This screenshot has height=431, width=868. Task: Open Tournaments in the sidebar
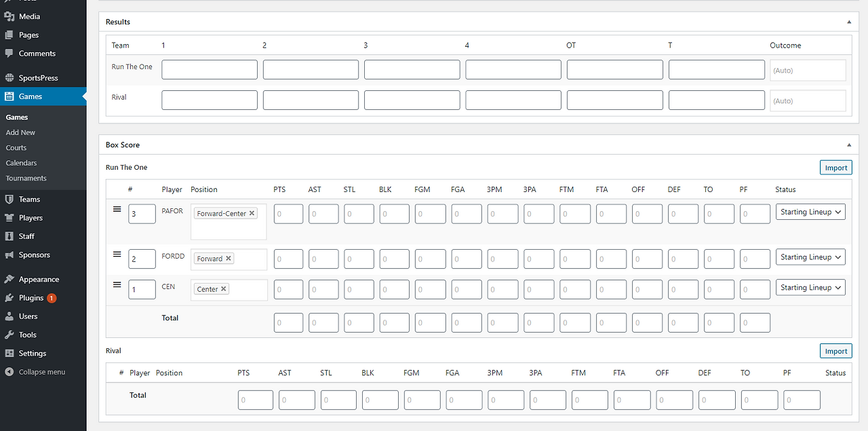pos(26,179)
